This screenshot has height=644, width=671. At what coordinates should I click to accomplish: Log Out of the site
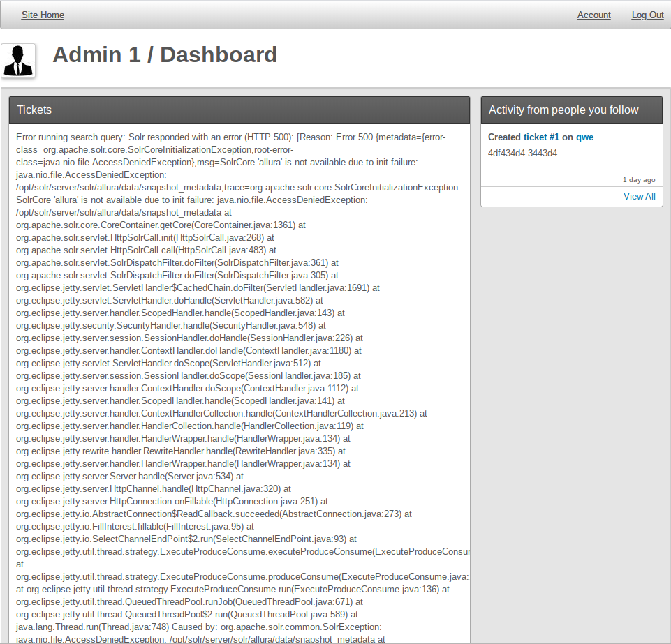tap(647, 15)
